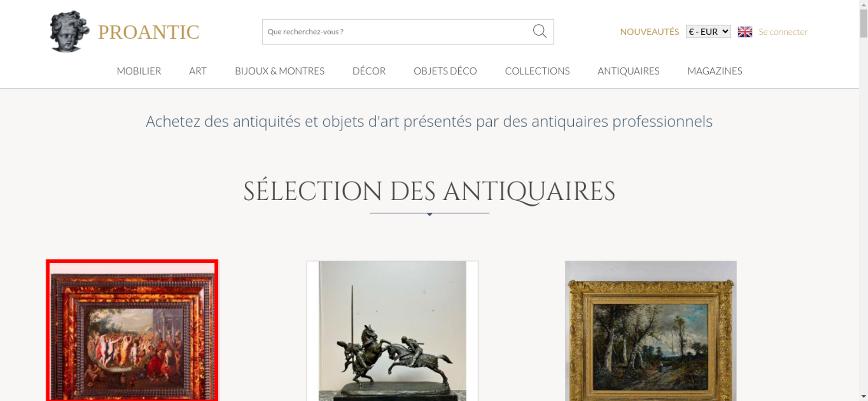Open the Art menu
The width and height of the screenshot is (868, 401).
point(198,71)
